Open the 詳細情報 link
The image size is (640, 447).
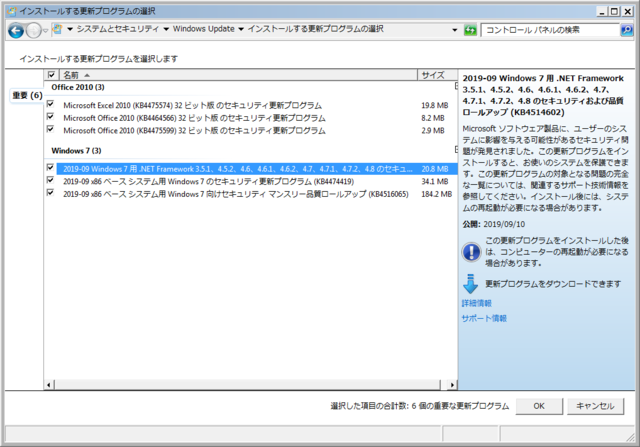point(476,303)
